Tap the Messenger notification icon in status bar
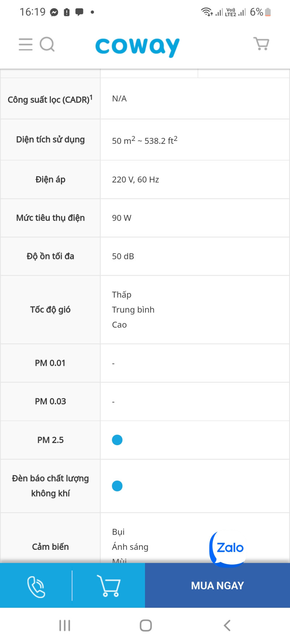The image size is (290, 644). [54, 12]
